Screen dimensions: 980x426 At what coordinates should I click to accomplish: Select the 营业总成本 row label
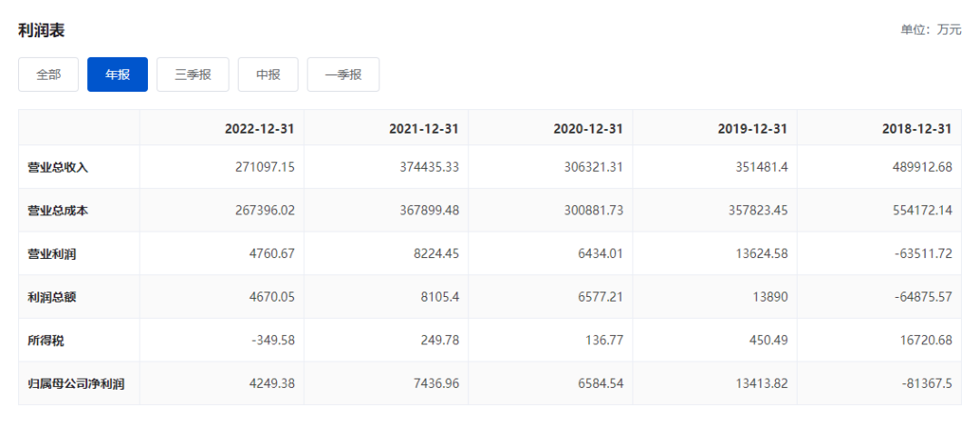pyautogui.click(x=58, y=210)
